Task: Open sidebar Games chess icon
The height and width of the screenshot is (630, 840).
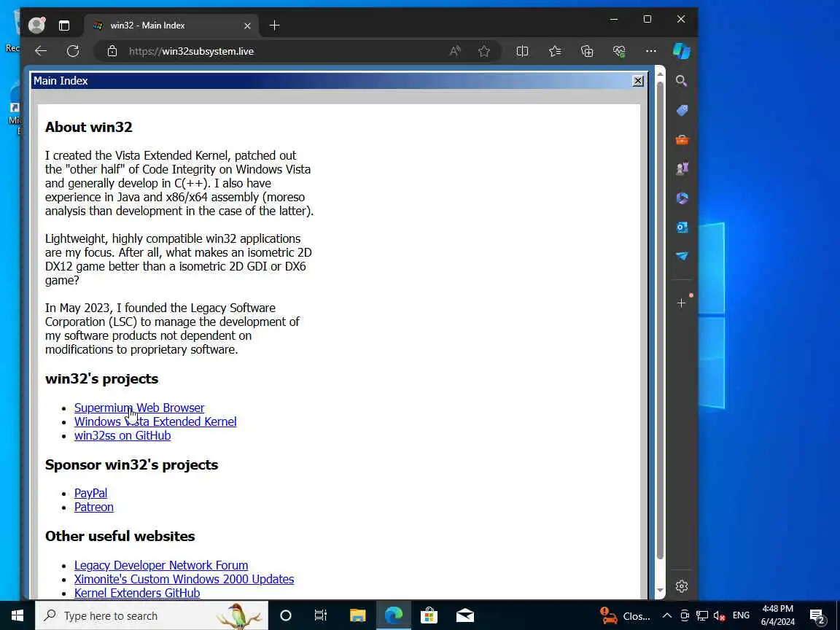Action: pos(682,168)
